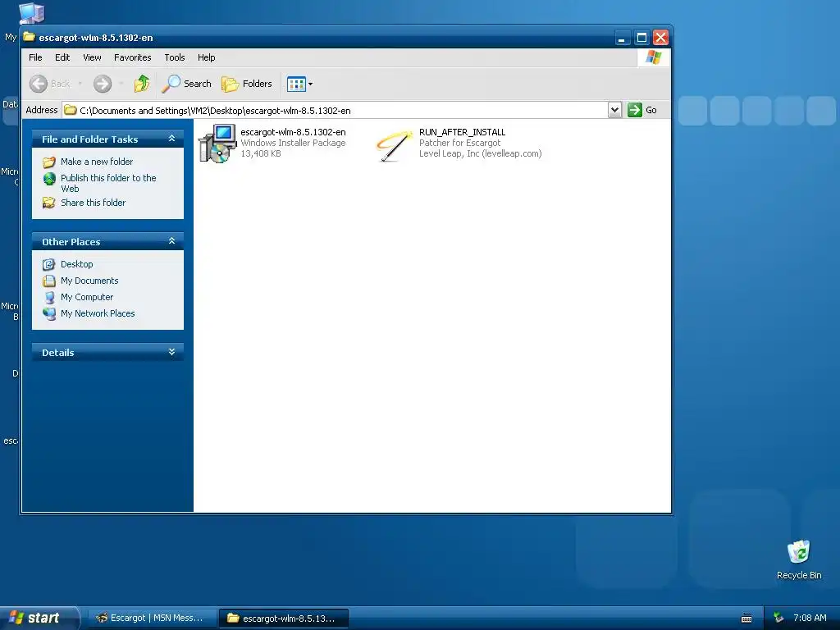Screen dimensions: 840x630
Task: Click Make a new folder link
Action: [97, 162]
